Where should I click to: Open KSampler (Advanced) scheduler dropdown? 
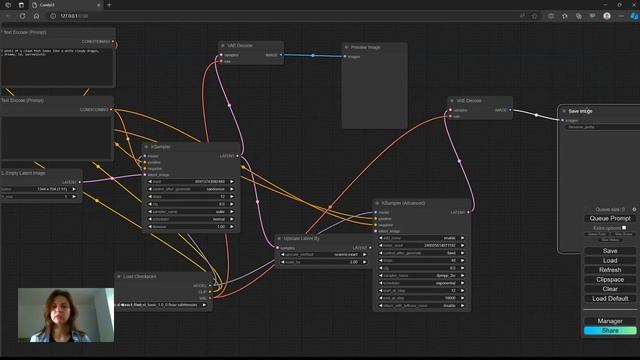point(422,283)
